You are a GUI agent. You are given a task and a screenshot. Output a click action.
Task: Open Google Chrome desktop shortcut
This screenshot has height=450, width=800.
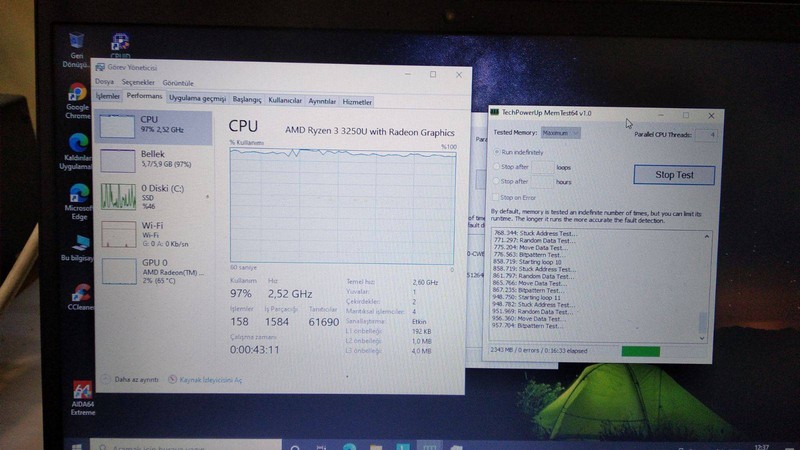point(77,101)
